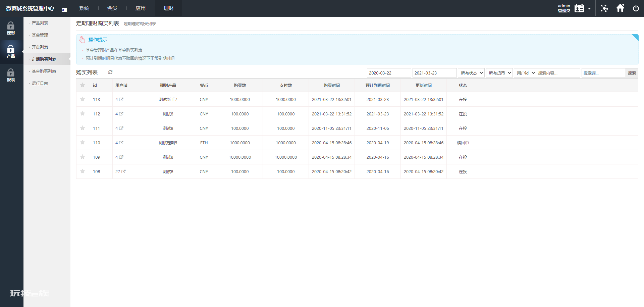
Task: Open user 4 link icon in row 113
Action: pyautogui.click(x=121, y=99)
